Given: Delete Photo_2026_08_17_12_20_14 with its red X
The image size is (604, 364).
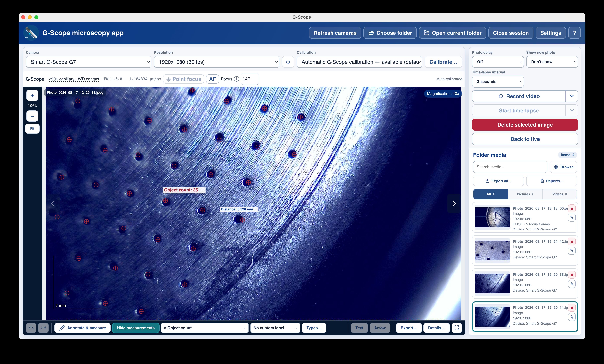Looking at the screenshot, I should [572, 308].
